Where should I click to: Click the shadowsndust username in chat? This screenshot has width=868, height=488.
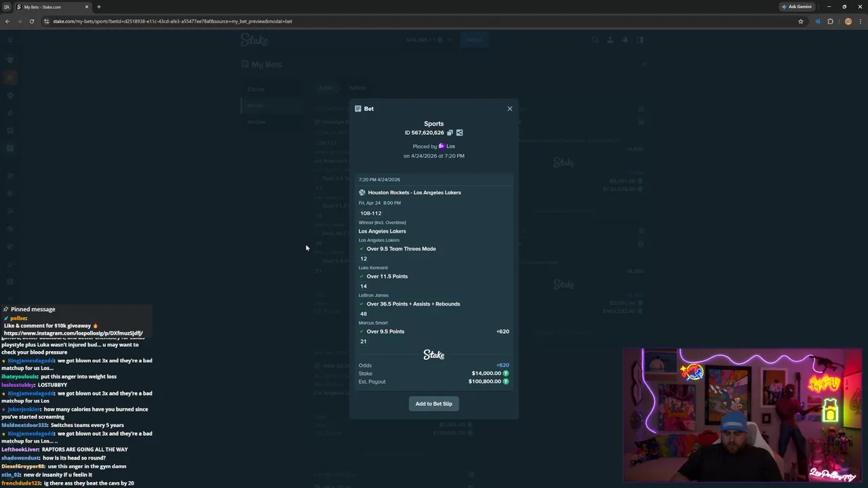coord(20,458)
